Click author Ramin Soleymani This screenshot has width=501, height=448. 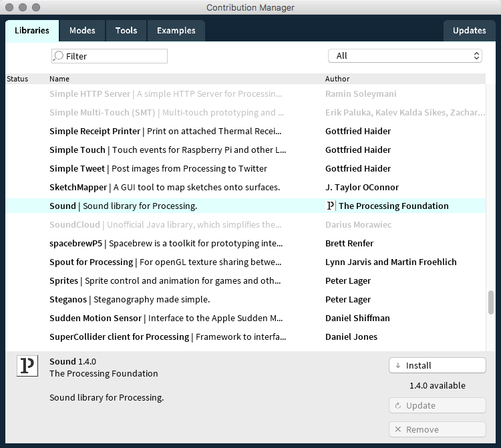[x=361, y=94]
